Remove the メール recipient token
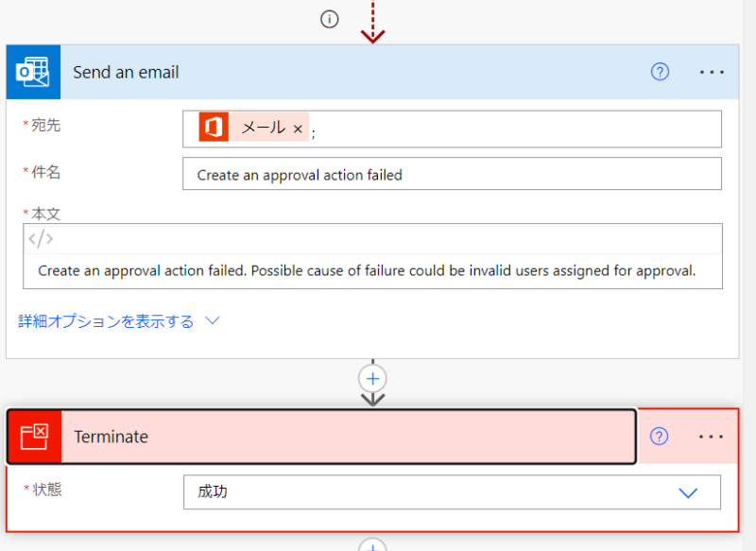 coord(298,129)
